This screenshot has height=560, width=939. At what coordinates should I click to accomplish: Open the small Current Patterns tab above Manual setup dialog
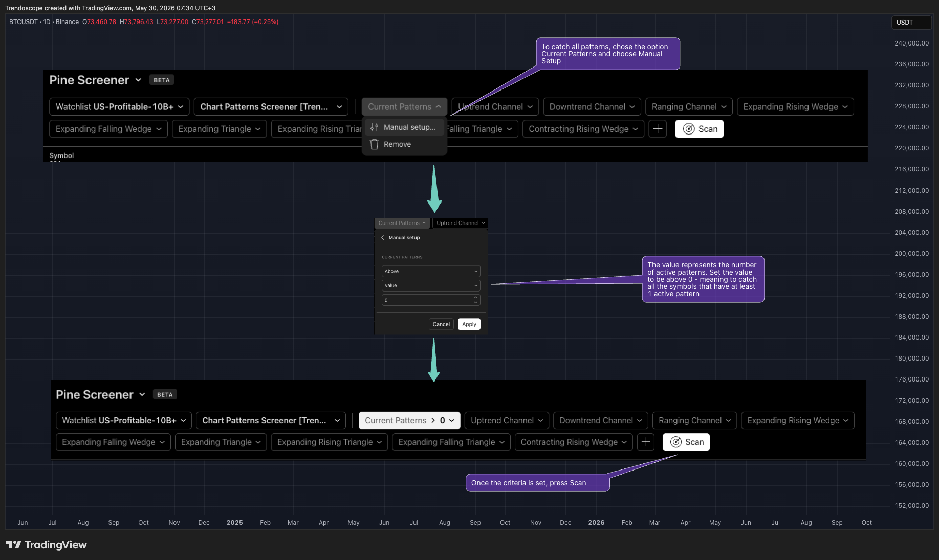coord(402,223)
